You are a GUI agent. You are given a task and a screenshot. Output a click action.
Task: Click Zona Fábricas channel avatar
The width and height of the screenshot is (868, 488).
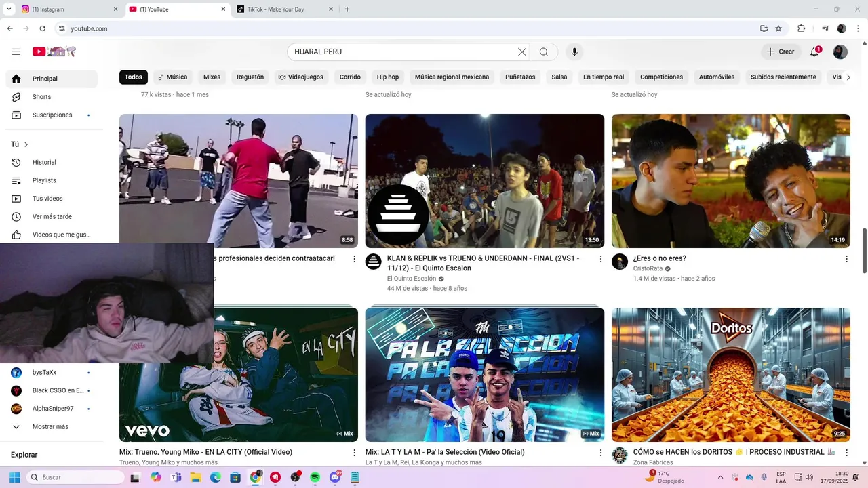coord(620,455)
